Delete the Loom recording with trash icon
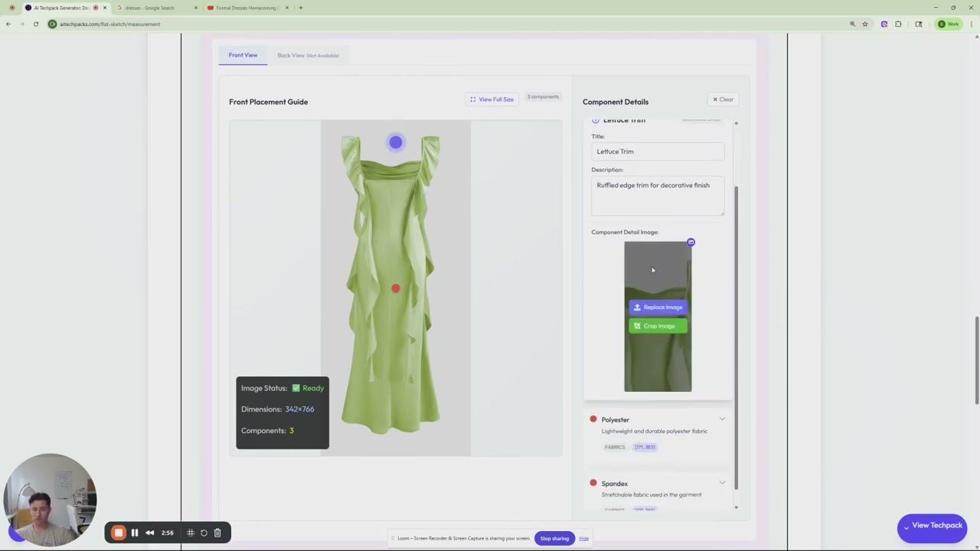 coord(217,533)
